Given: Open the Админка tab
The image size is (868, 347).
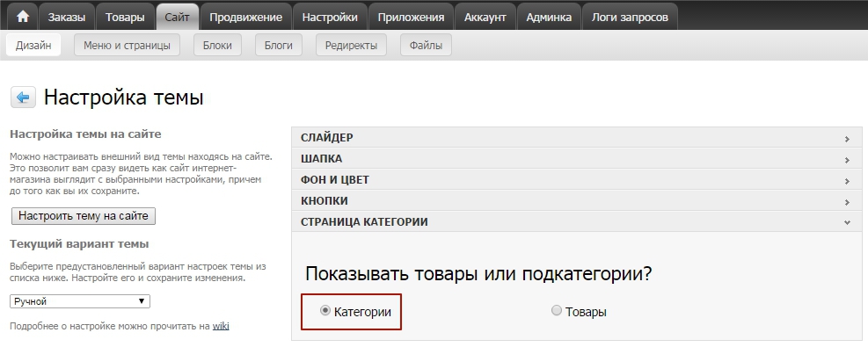Looking at the screenshot, I should 549,17.
